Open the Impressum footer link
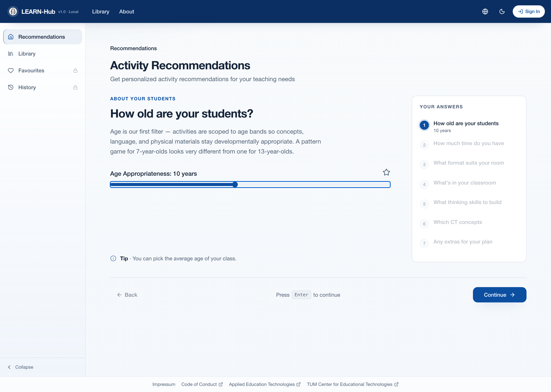This screenshot has height=392, width=551. [x=164, y=384]
